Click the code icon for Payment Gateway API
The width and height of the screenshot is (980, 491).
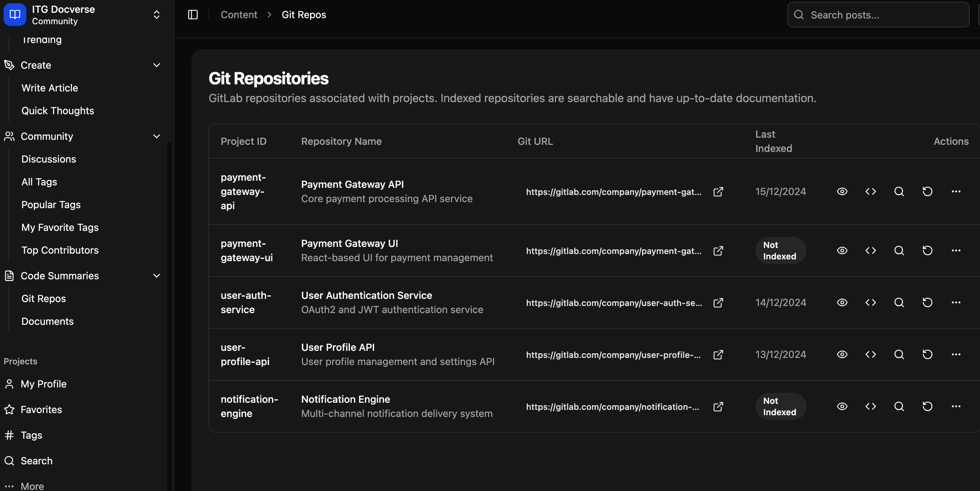point(870,191)
